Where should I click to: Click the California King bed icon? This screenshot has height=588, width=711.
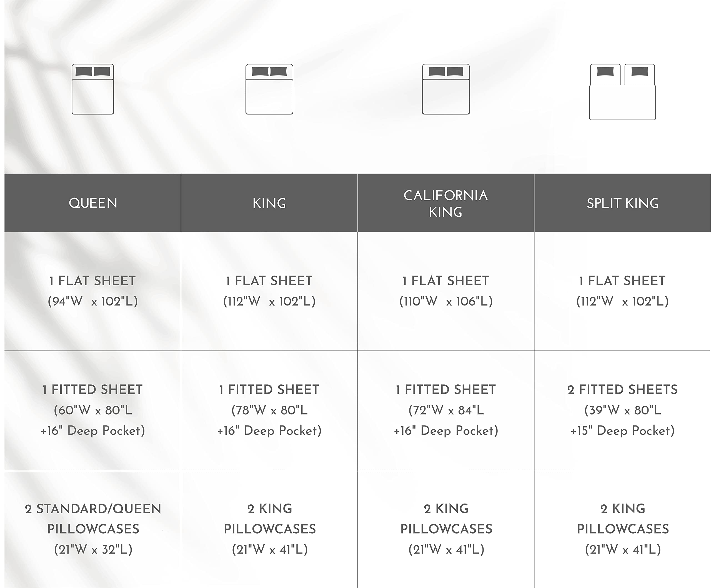445,89
